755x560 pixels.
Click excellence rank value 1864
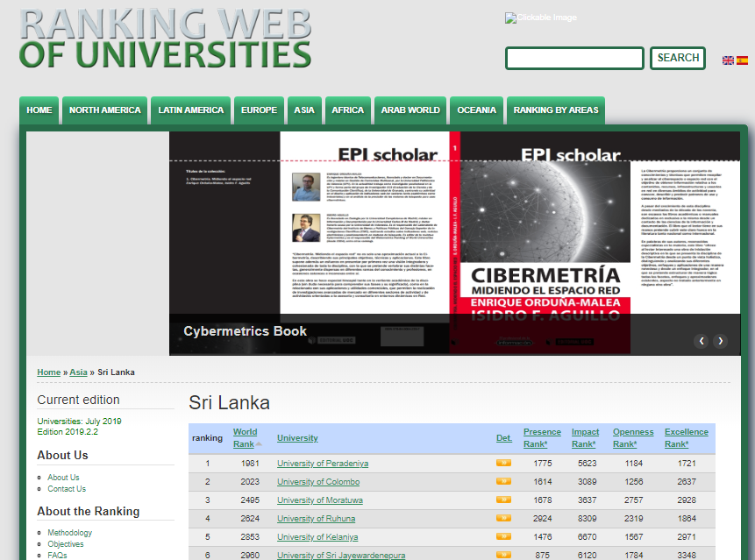(687, 519)
